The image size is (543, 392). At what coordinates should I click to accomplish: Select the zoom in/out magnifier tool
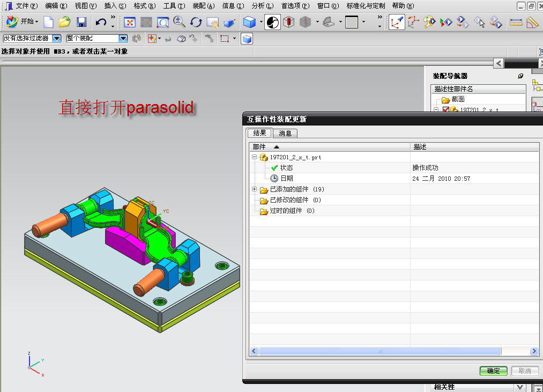[x=179, y=22]
